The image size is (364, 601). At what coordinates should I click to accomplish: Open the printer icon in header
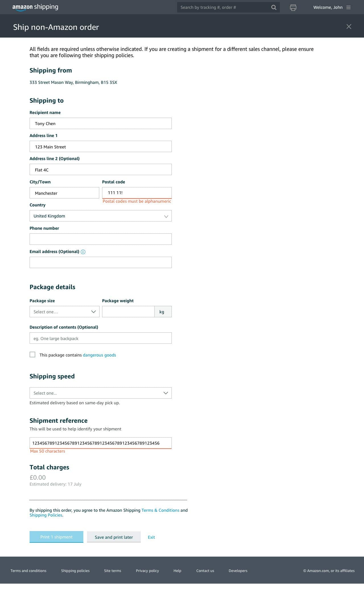pos(293,7)
